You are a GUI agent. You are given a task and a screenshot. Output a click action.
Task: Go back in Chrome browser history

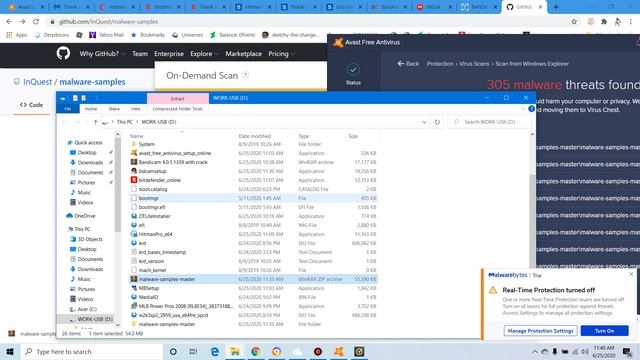pos(9,22)
